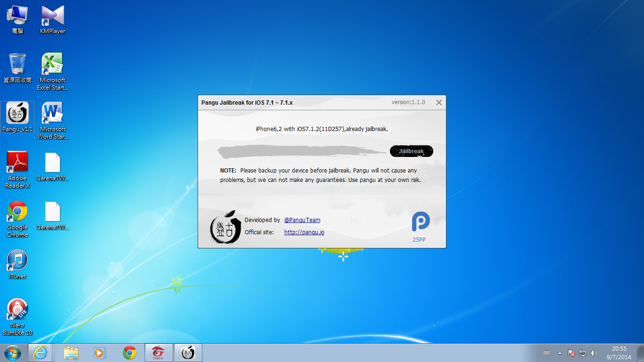The width and height of the screenshot is (644, 362).
Task: Close the Pangu Jailbreak window
Action: pyautogui.click(x=439, y=102)
